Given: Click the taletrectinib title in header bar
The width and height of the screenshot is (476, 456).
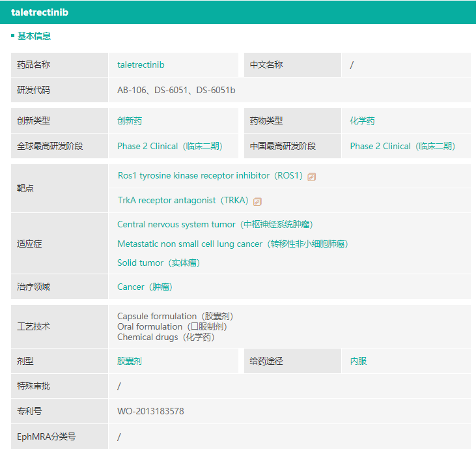Looking at the screenshot, I should coord(40,12).
